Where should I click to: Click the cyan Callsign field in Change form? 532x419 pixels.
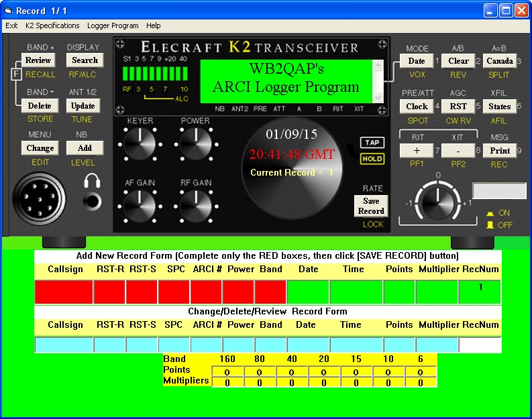64,345
